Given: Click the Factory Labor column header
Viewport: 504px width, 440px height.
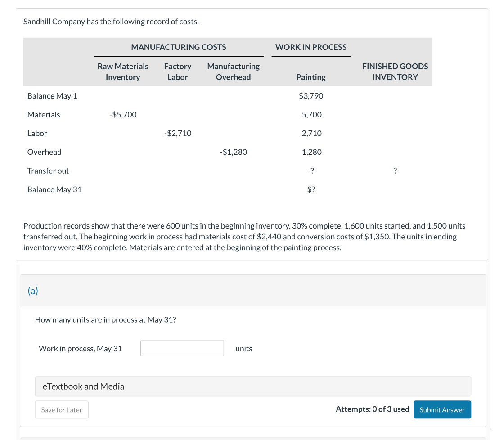Looking at the screenshot, I should [x=178, y=72].
